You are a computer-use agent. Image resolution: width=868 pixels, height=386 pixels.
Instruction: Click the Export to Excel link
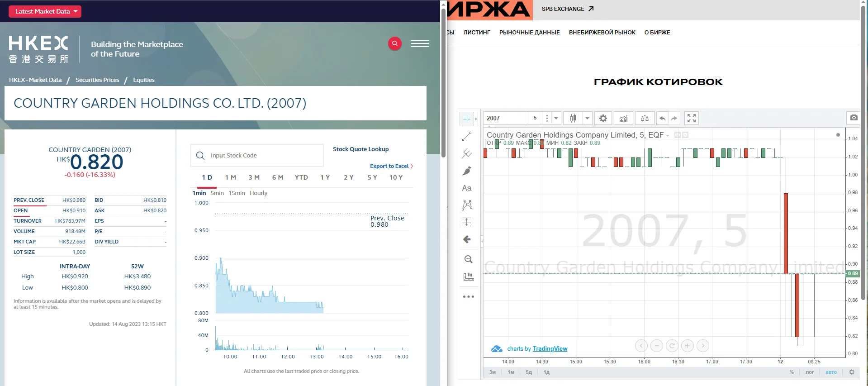coord(391,166)
